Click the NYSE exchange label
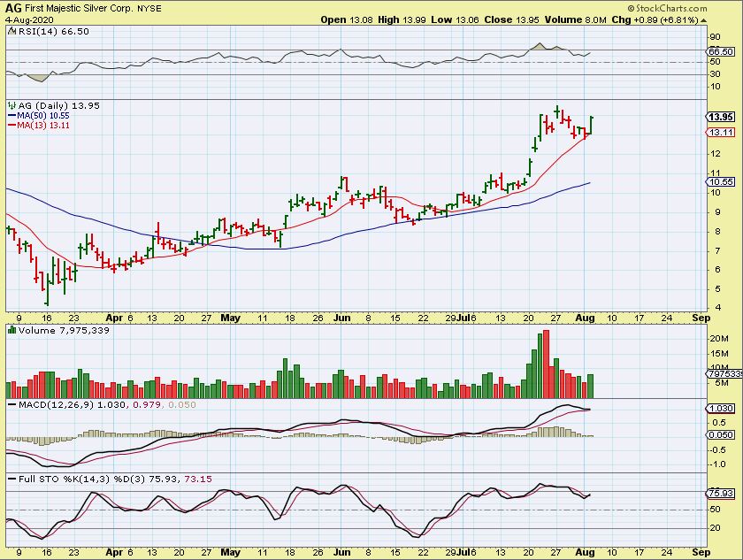743x560 pixels. point(149,9)
